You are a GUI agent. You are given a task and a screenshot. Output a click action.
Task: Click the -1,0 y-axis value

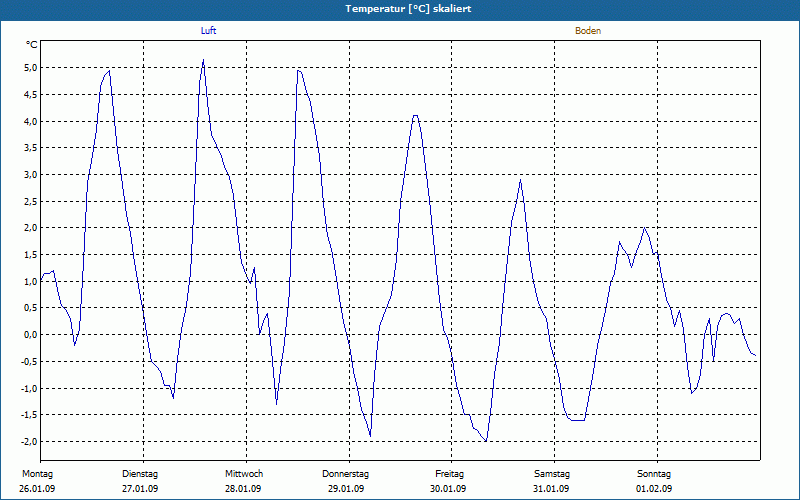29,388
